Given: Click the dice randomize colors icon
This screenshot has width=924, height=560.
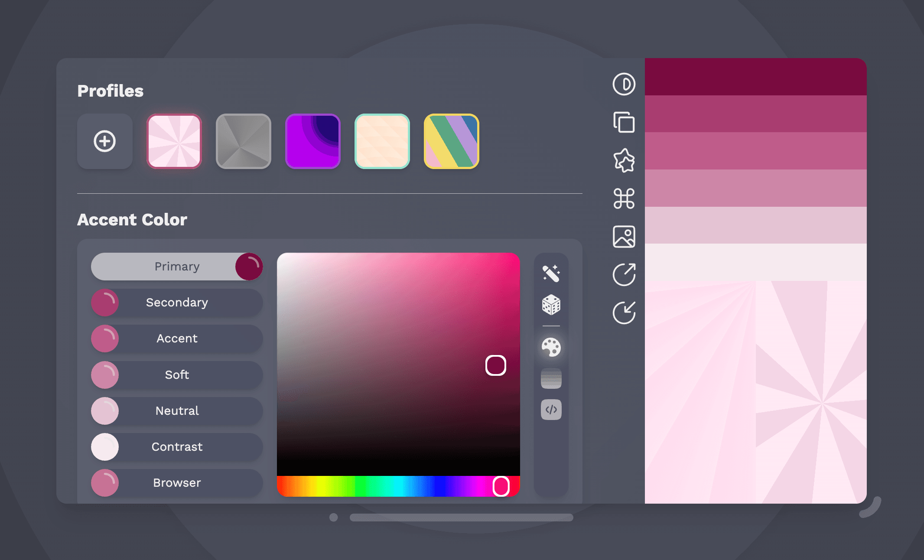Looking at the screenshot, I should click(x=551, y=305).
